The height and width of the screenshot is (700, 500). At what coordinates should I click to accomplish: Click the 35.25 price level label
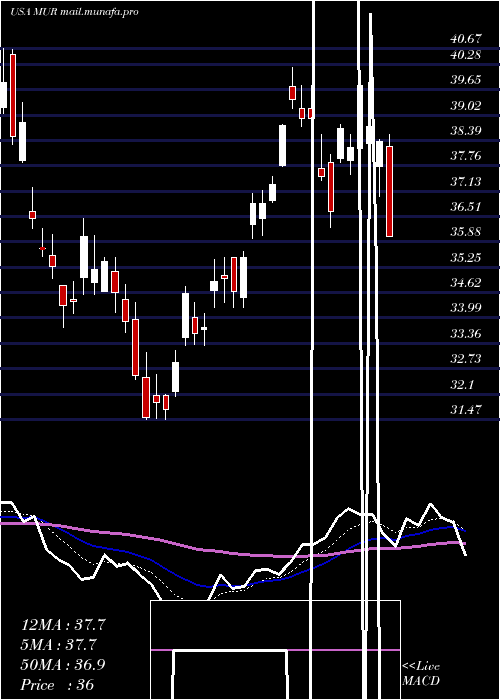[466, 258]
